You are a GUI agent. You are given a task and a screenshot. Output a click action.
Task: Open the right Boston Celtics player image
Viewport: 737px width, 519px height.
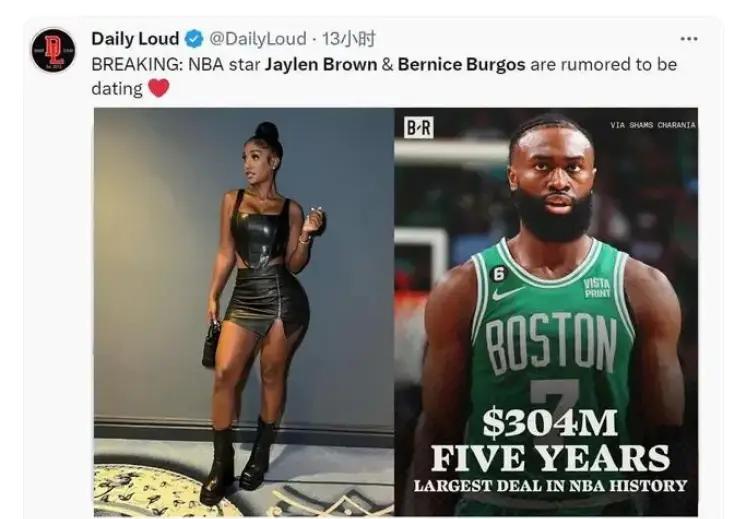(x=546, y=312)
